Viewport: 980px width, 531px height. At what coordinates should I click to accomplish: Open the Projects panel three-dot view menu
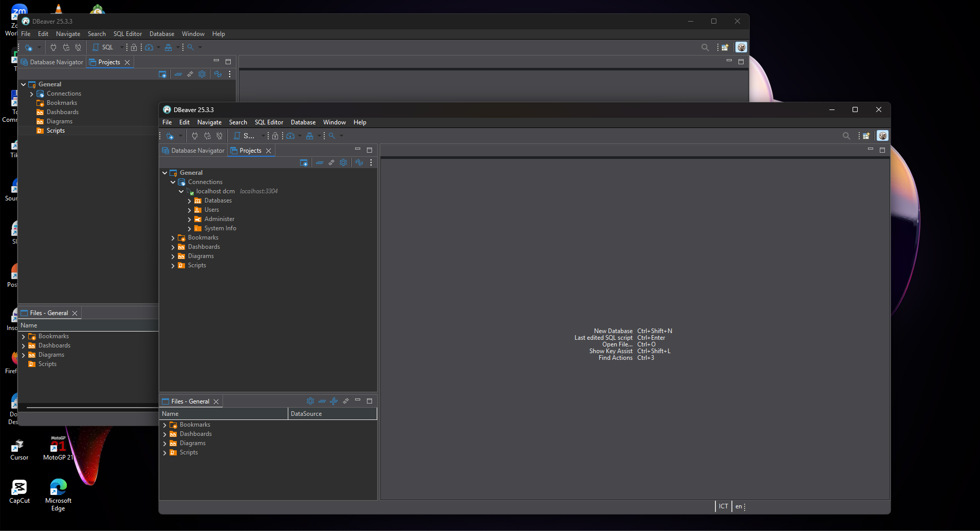pos(371,163)
